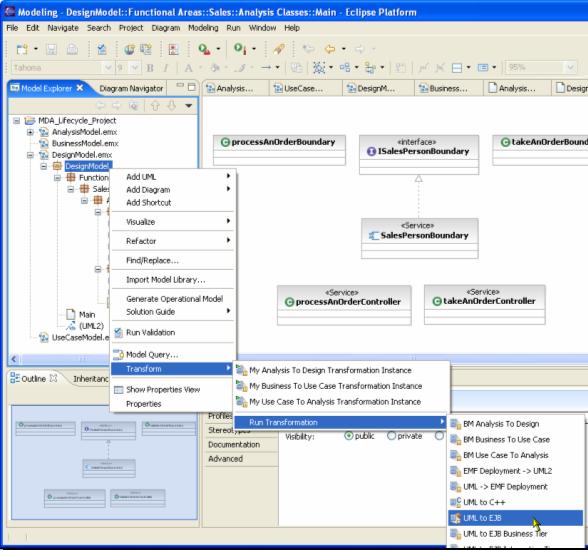588x550 pixels.
Task: Open the zoom percentage dropdown
Action: point(570,67)
